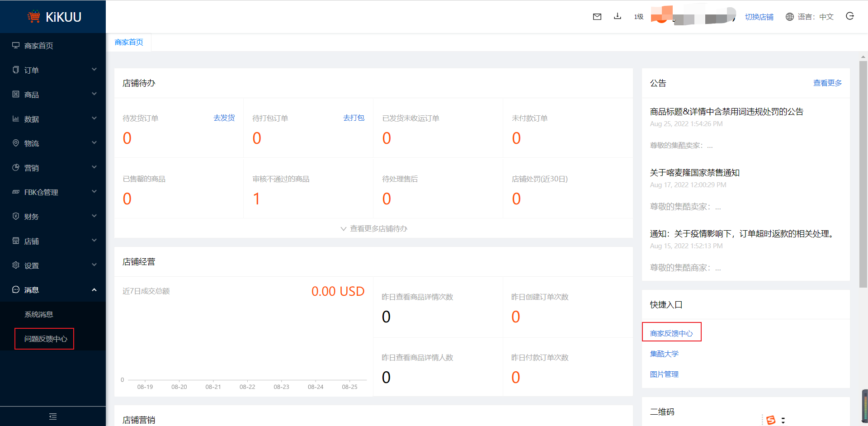
Task: Click 去发货 link in 待发货订单
Action: coord(224,118)
